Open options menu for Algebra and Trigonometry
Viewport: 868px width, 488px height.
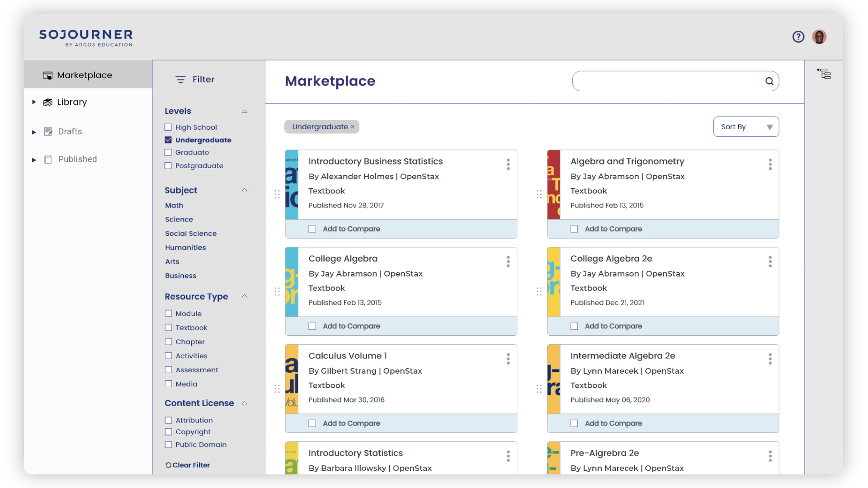770,164
